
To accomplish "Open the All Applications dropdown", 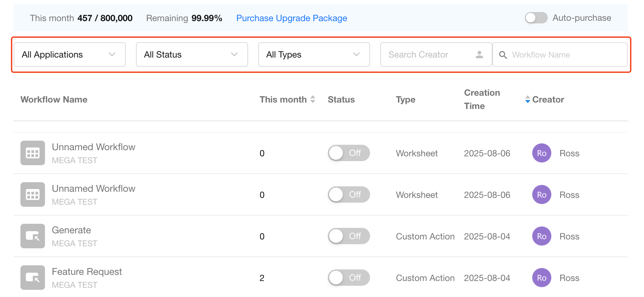I will click(x=70, y=54).
